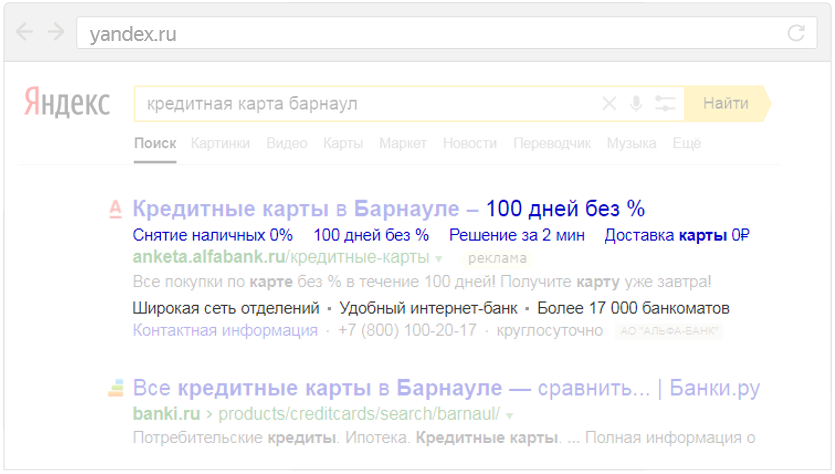
Task: Click the реклама label
Action: [x=497, y=258]
